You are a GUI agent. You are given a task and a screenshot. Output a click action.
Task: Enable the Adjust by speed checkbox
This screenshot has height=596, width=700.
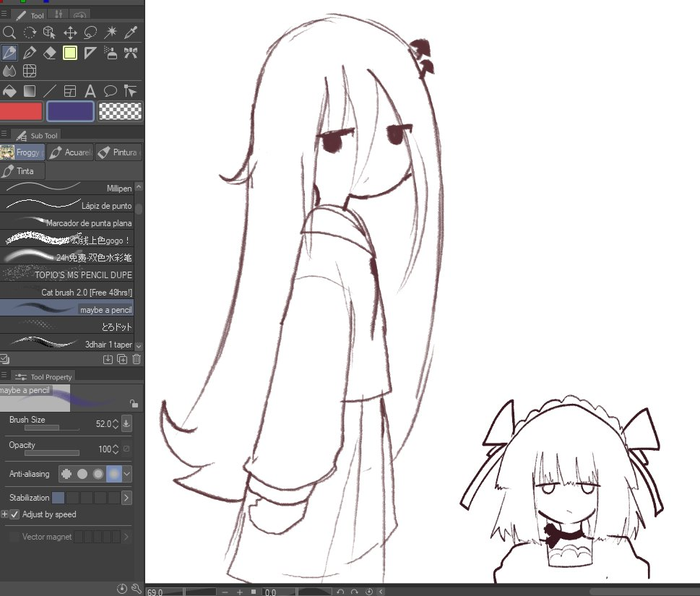[16, 514]
